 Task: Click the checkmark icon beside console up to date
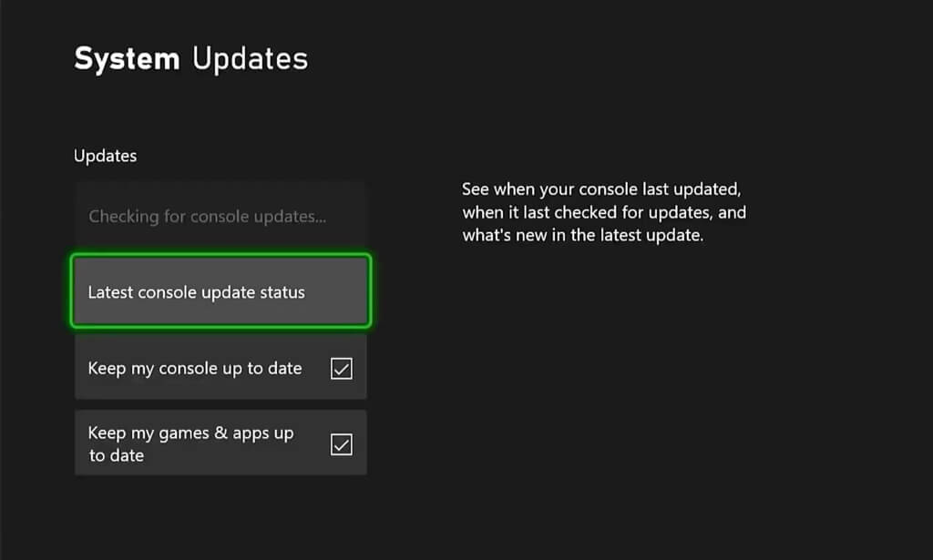click(x=341, y=369)
